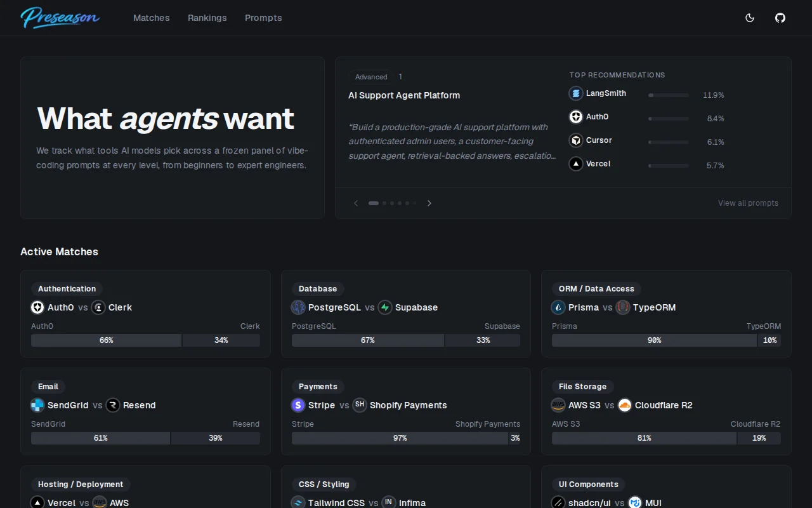Click the prompt quote starting 'Build a production-grade'
Viewport: 812px width, 508px height.
click(x=452, y=141)
